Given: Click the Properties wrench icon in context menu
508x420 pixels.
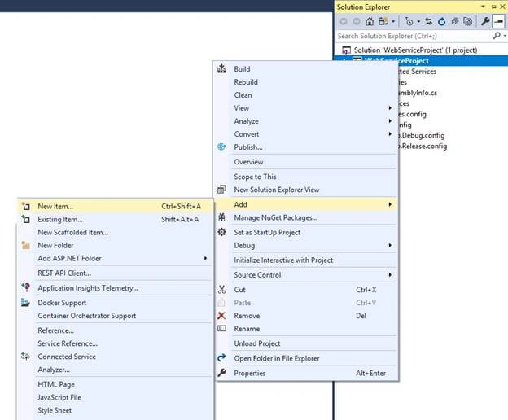Looking at the screenshot, I should [x=221, y=373].
